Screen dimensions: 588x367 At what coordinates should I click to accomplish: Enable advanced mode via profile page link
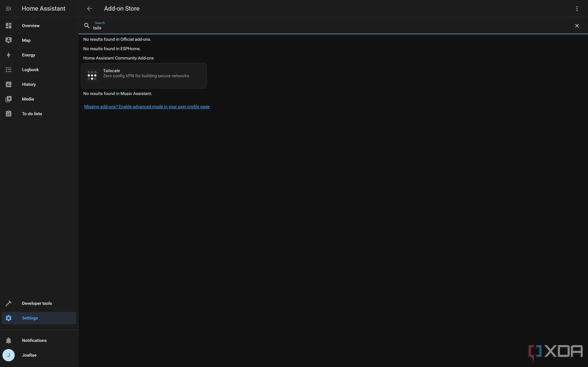pyautogui.click(x=147, y=106)
